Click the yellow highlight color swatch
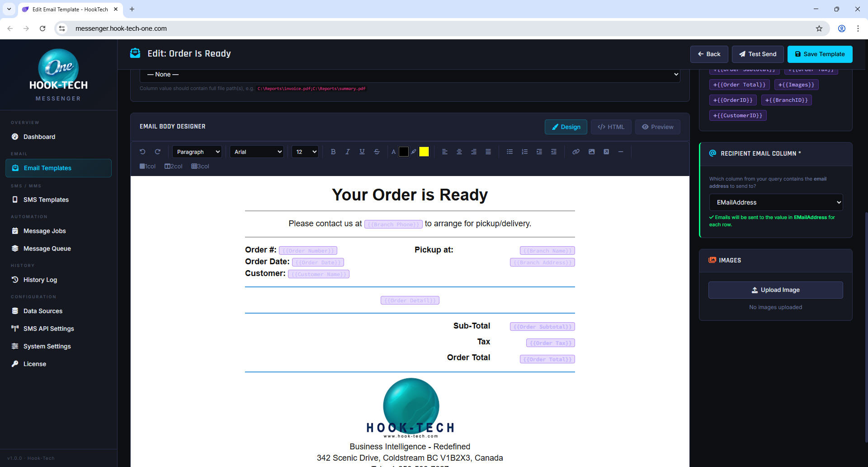The height and width of the screenshot is (467, 868). pyautogui.click(x=424, y=152)
